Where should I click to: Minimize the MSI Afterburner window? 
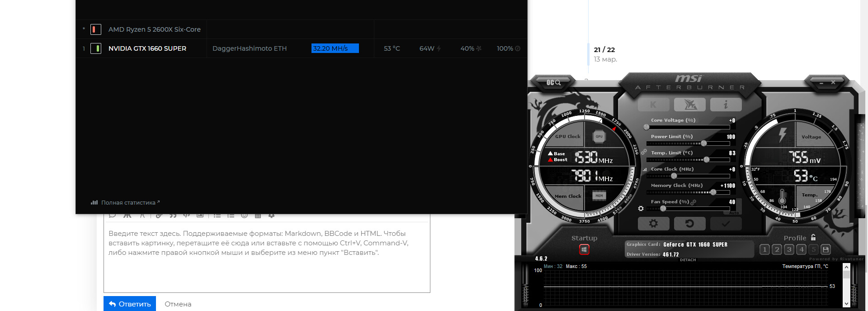coord(821,82)
